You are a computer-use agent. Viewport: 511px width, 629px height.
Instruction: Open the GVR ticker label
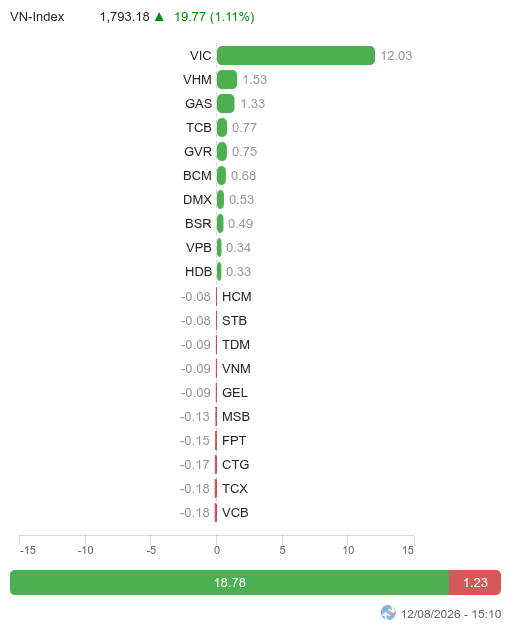pyautogui.click(x=198, y=152)
